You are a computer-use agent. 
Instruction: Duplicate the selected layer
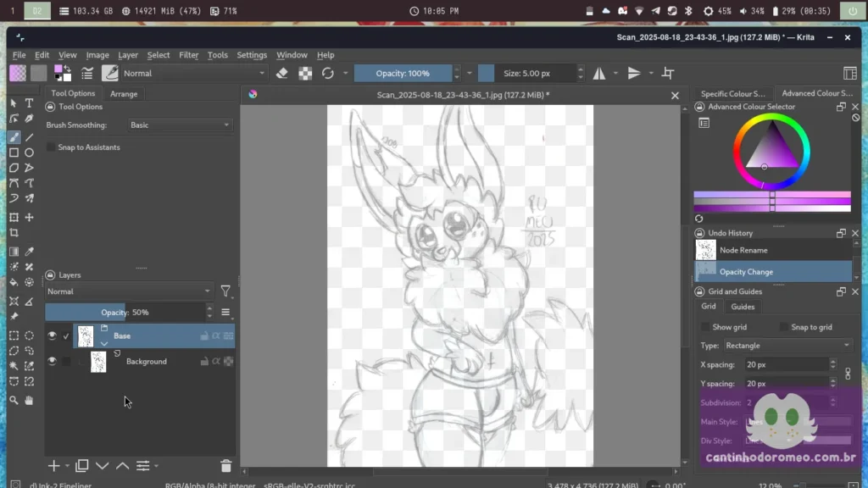pos(82,466)
